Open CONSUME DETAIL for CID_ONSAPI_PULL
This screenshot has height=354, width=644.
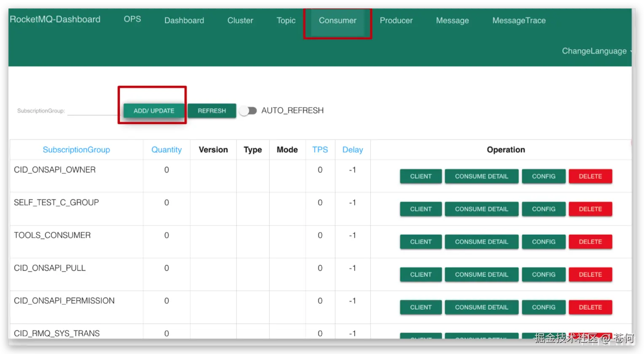pyautogui.click(x=482, y=274)
